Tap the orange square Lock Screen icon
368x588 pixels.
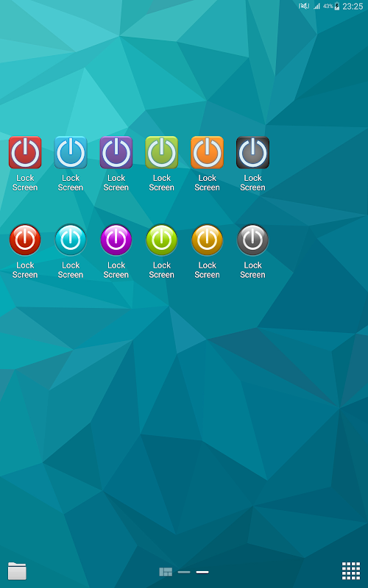pos(207,153)
